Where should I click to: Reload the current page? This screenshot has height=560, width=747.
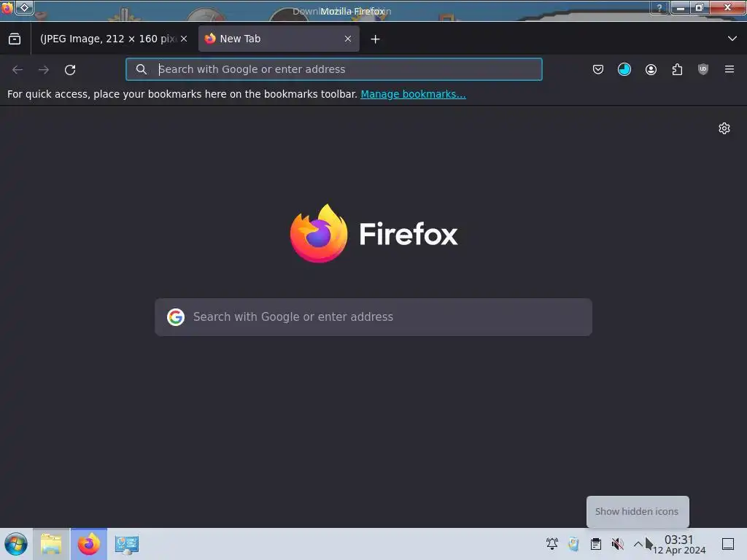70,69
